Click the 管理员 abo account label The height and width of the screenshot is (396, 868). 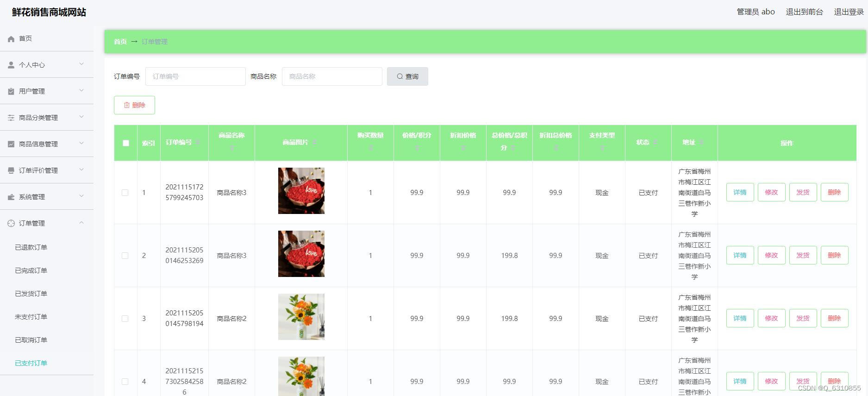pos(756,12)
